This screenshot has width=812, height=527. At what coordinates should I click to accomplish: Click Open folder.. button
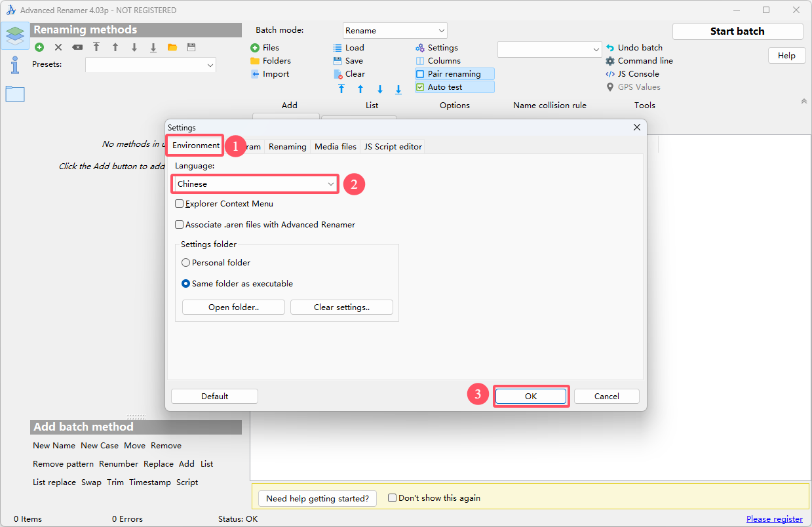[x=233, y=307]
